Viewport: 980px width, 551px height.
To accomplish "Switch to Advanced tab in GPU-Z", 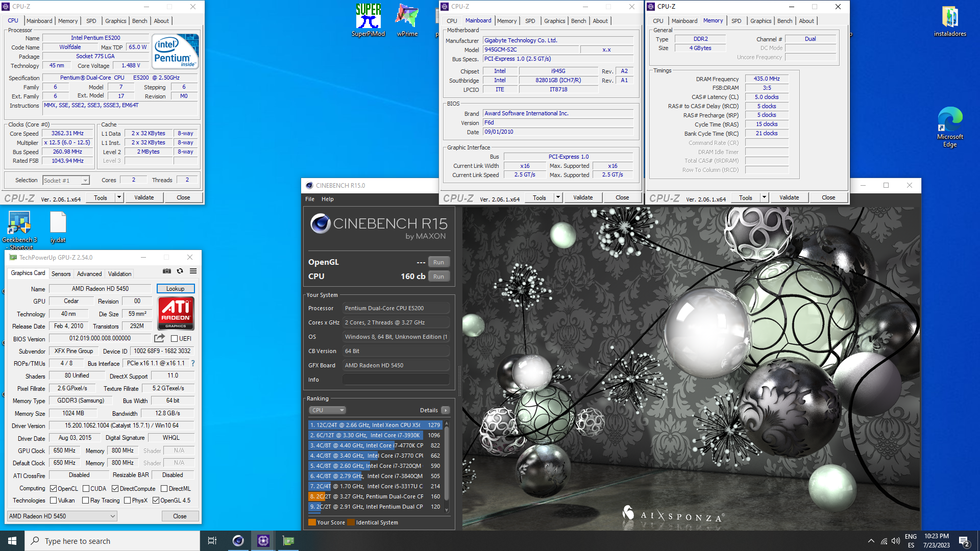I will 89,274.
